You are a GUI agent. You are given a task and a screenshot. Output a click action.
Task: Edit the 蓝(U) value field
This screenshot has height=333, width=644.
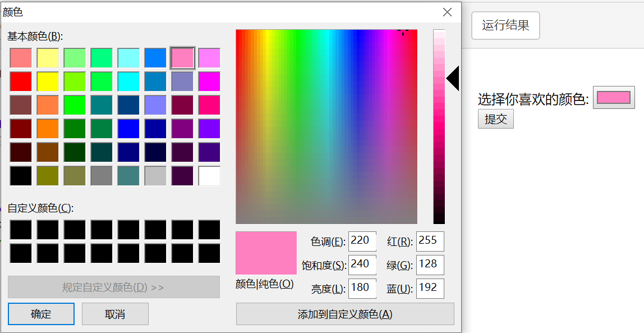431,289
